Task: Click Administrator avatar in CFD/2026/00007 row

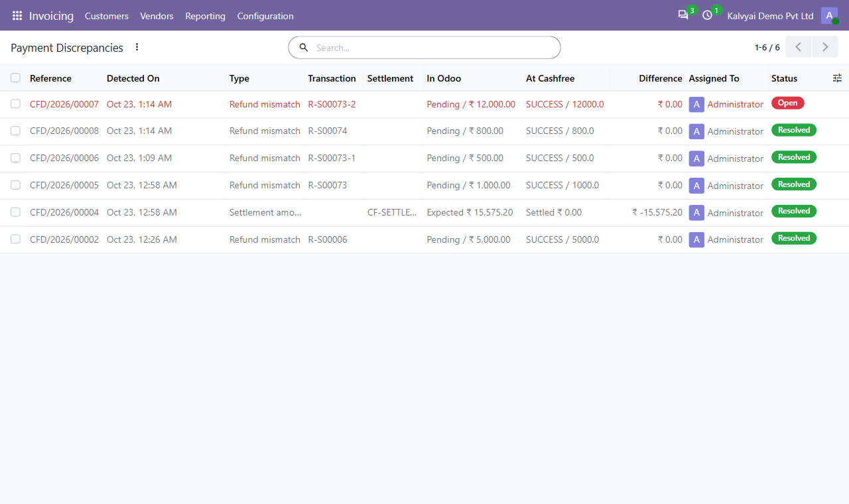Action: [x=696, y=104]
